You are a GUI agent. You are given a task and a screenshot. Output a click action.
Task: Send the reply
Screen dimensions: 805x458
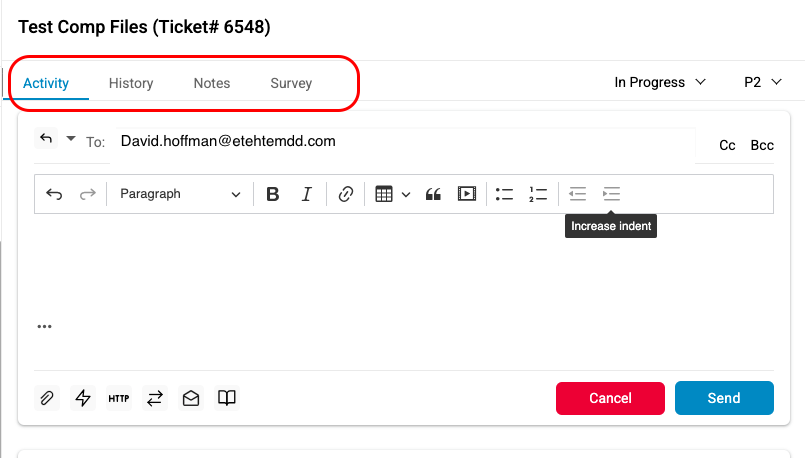[724, 398]
